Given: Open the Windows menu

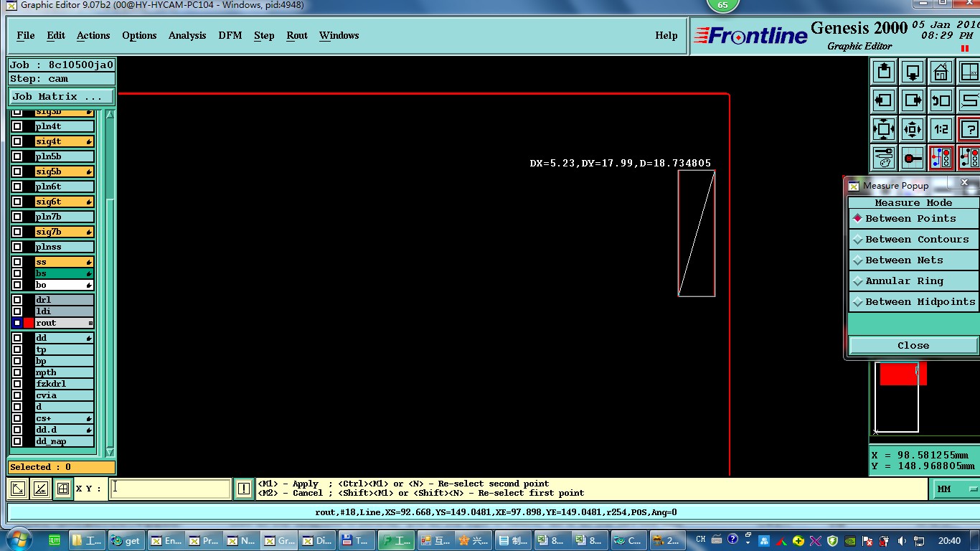Looking at the screenshot, I should [x=339, y=35].
